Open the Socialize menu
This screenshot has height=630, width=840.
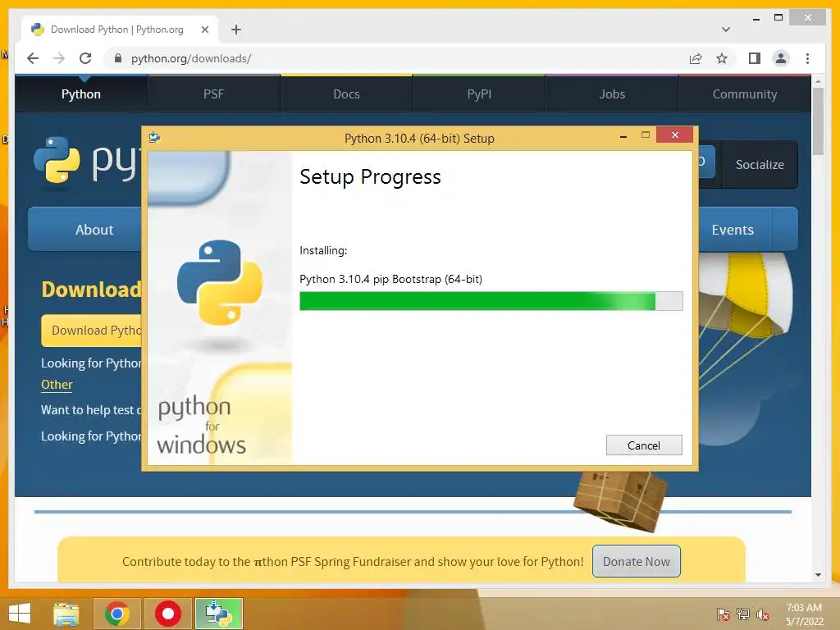point(759,164)
